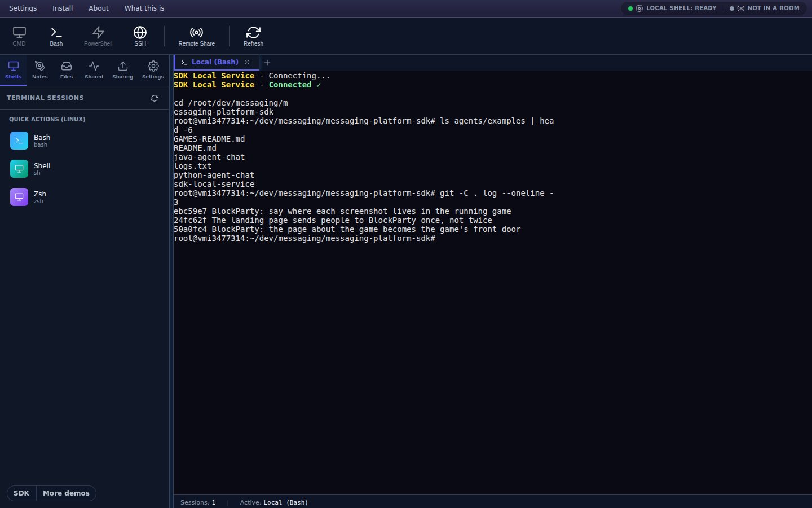812x508 pixels.
Task: Open the Shared sidebar panel
Action: (x=94, y=70)
